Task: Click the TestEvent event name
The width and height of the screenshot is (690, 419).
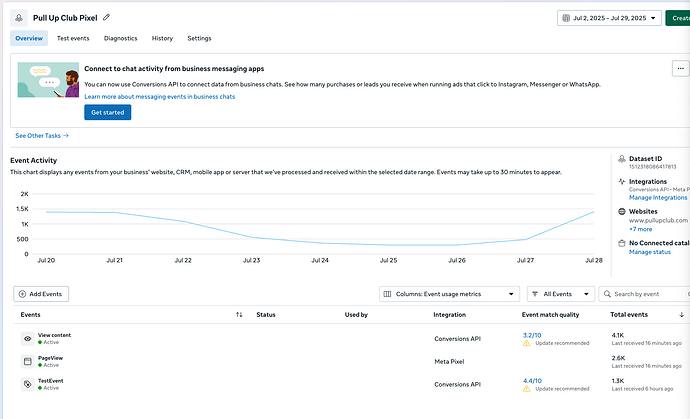Action: [51, 381]
